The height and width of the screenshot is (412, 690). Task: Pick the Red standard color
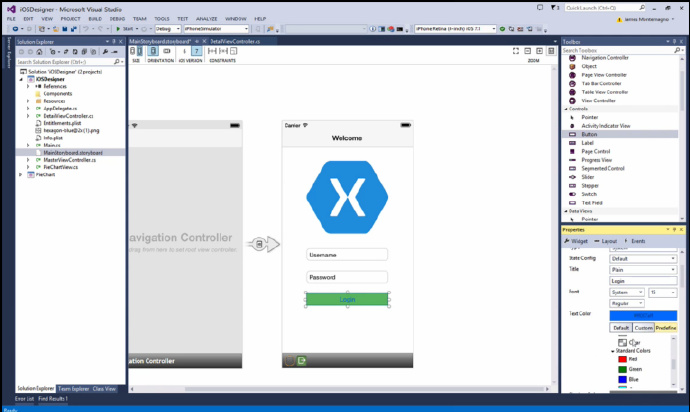(x=628, y=359)
